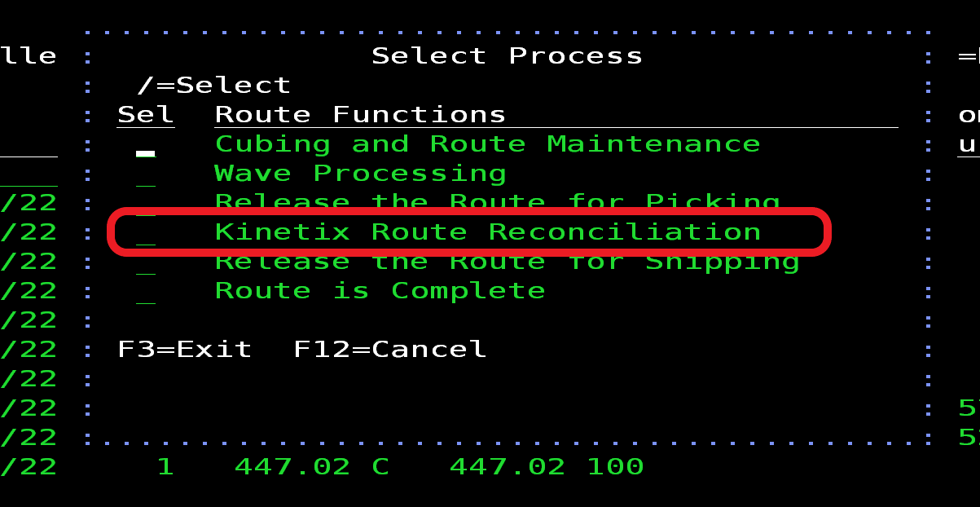Click the Select Process window title
Viewport: 980px width, 507px height.
(x=507, y=56)
